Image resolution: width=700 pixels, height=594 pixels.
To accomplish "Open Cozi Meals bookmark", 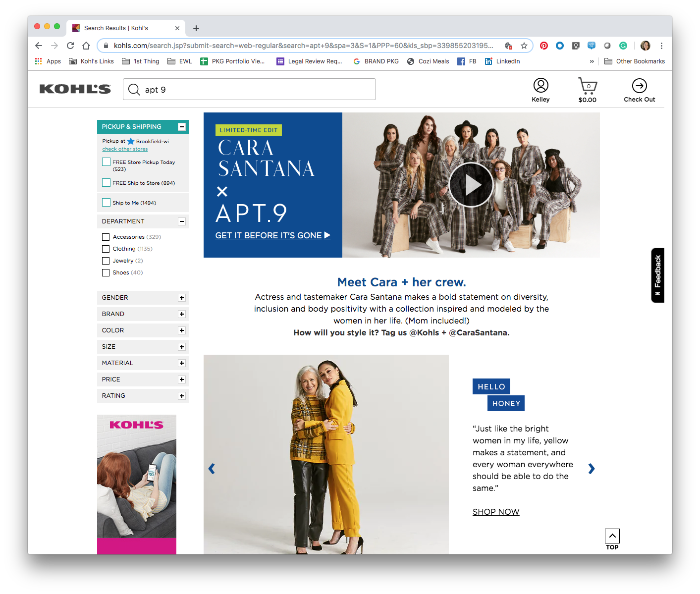I will point(428,61).
